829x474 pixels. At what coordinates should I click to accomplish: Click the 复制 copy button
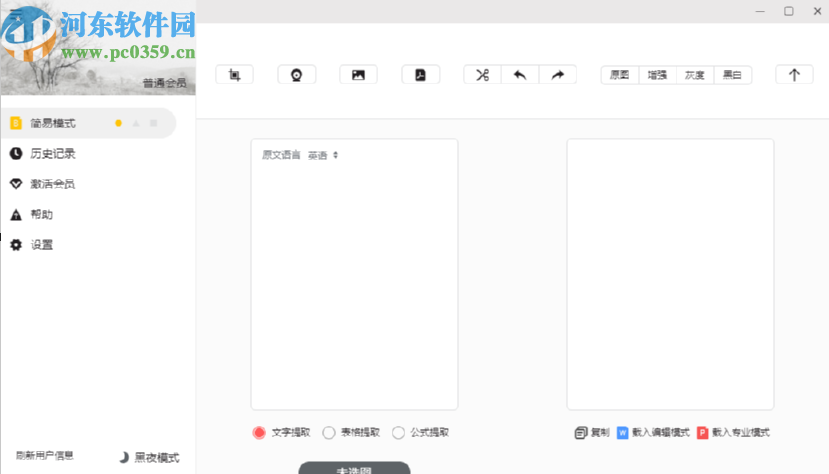[x=592, y=433]
